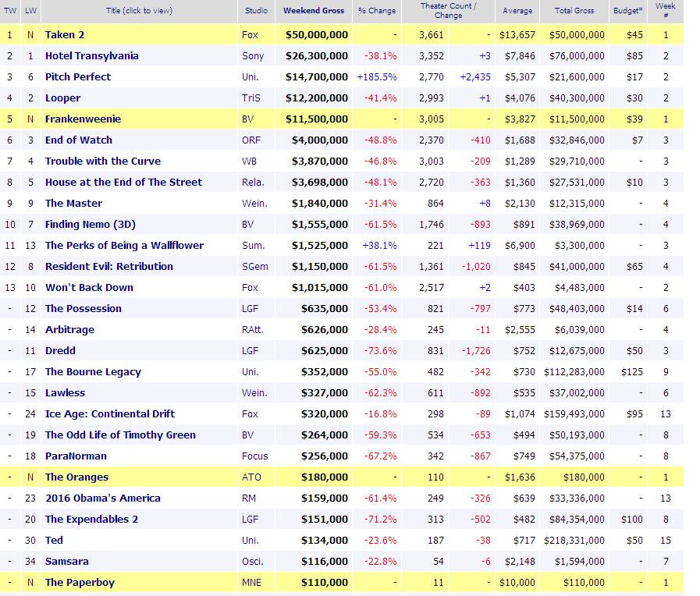Click the -73.6% change value

point(380,350)
